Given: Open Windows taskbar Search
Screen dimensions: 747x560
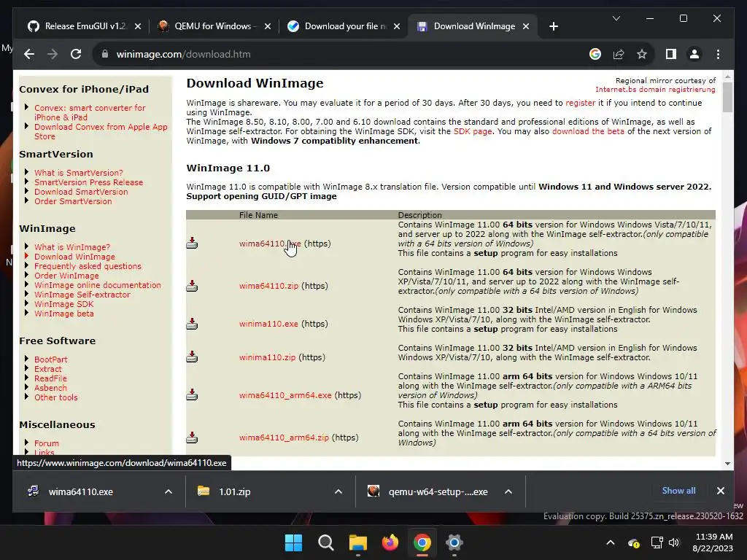Looking at the screenshot, I should pyautogui.click(x=326, y=542).
